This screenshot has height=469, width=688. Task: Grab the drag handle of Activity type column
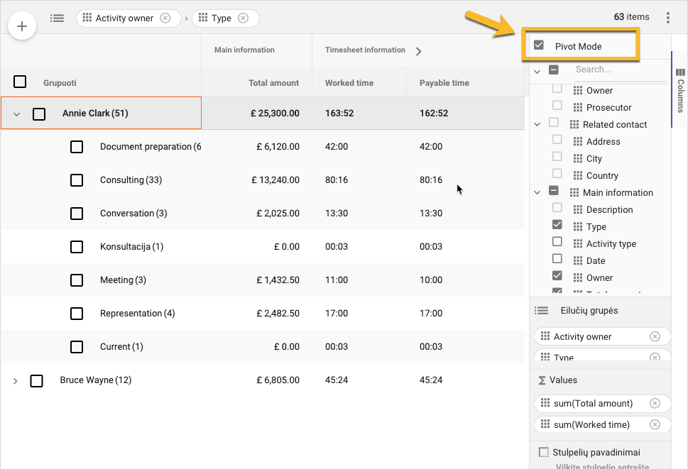(x=578, y=243)
